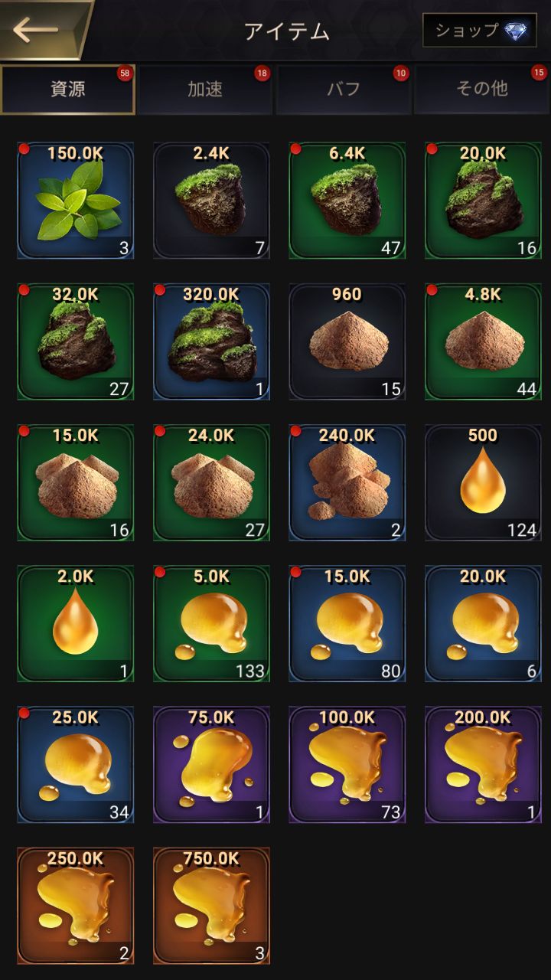
Task: Tap the 75.0K purple amber item
Action: pos(212,764)
